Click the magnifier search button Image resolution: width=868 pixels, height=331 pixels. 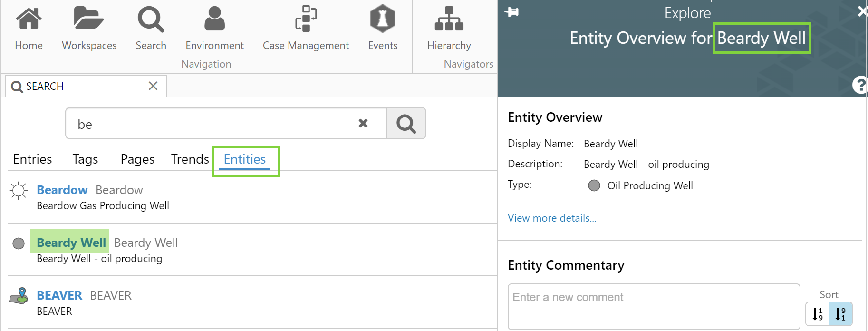click(406, 124)
